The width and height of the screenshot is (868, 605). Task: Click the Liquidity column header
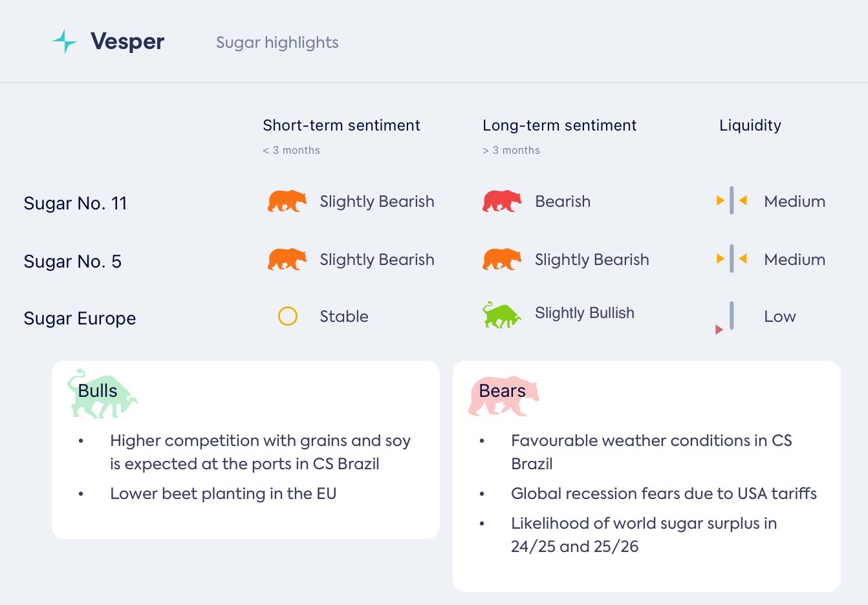pyautogui.click(x=750, y=125)
